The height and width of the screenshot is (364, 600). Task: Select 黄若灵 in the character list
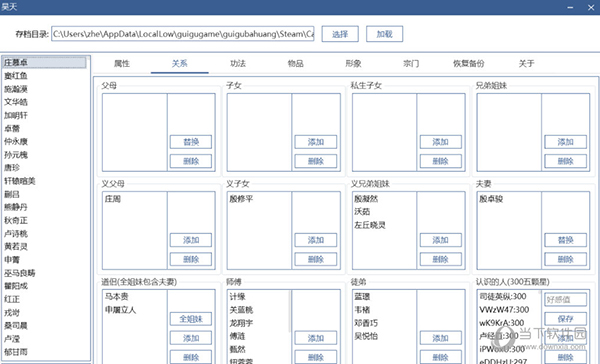coord(16,246)
